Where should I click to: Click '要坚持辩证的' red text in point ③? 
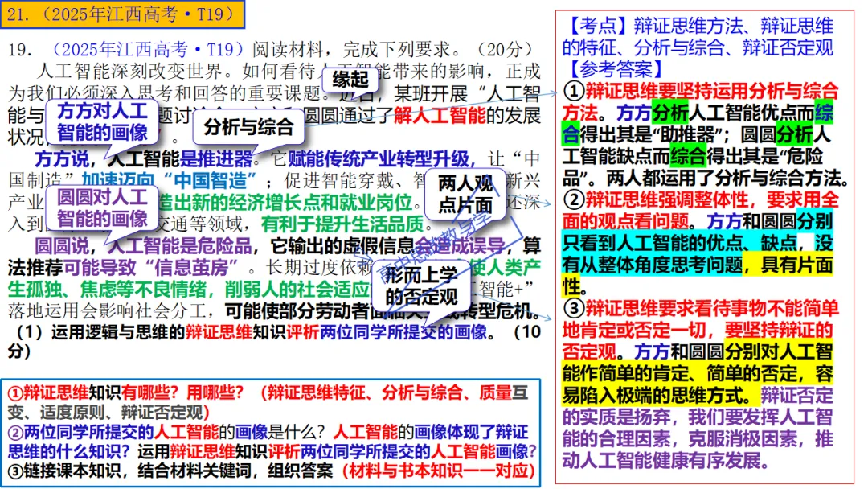(778, 330)
